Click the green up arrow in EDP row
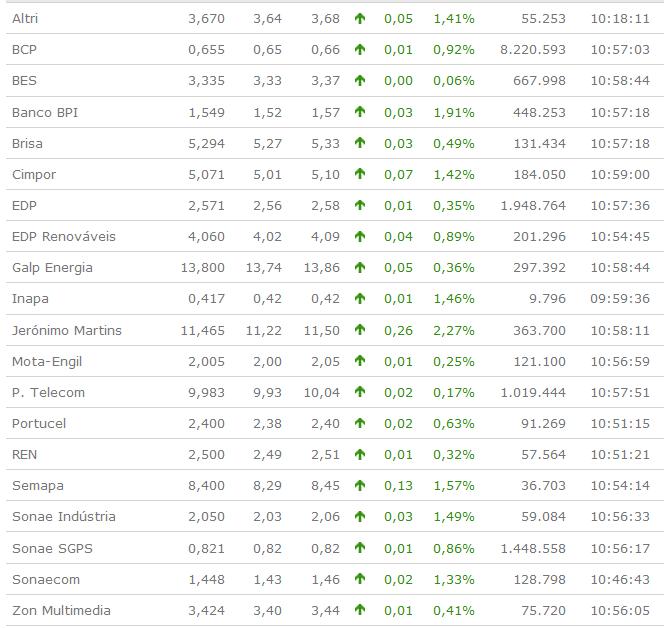Screen dimensions: 664x628 (x=360, y=205)
